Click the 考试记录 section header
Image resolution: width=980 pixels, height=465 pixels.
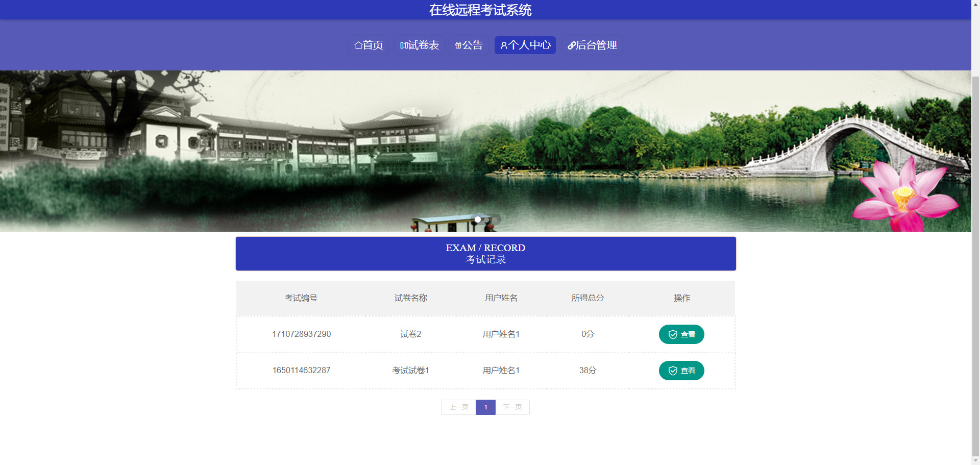[x=485, y=254]
